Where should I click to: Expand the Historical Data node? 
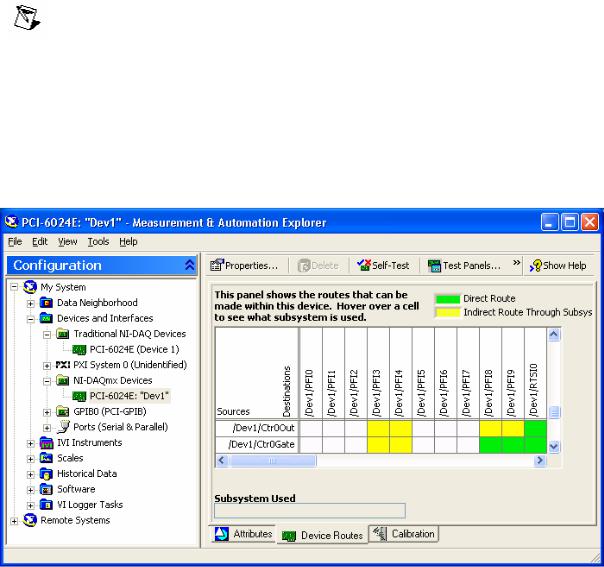tap(30, 474)
